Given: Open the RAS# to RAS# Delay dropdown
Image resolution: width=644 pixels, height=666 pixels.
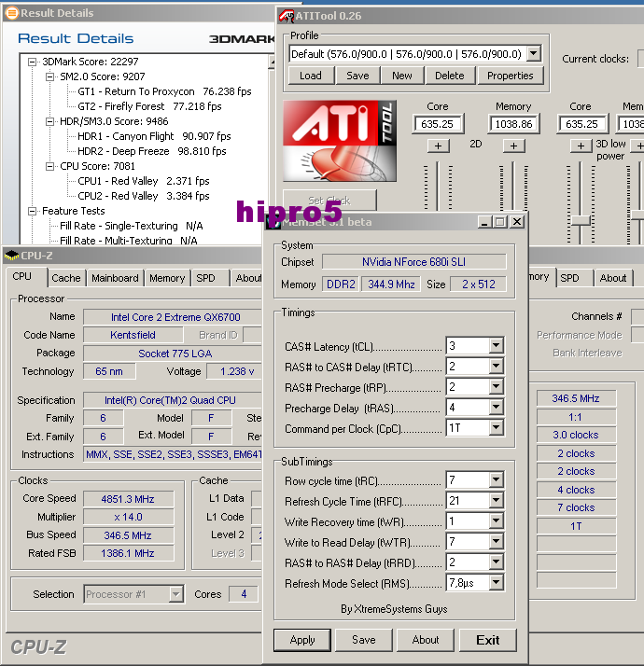Looking at the screenshot, I should click(496, 562).
